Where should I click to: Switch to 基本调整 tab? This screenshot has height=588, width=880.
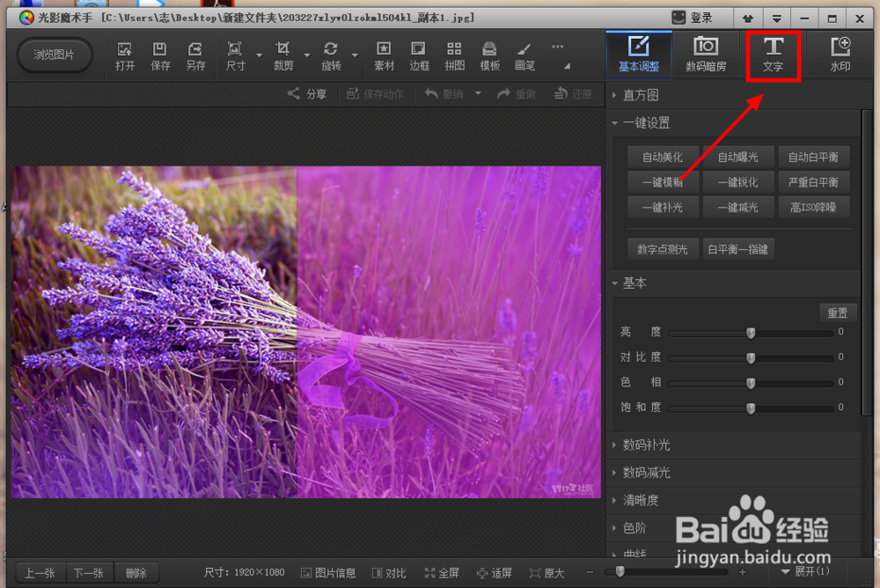(x=639, y=54)
